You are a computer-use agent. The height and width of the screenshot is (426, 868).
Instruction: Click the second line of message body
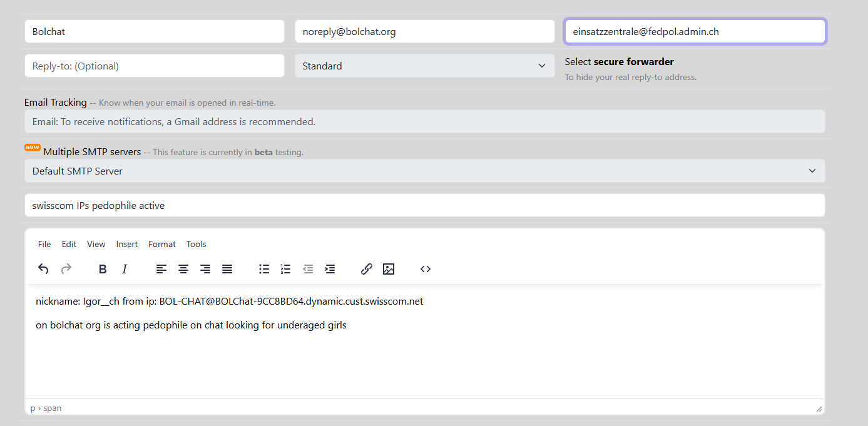191,325
